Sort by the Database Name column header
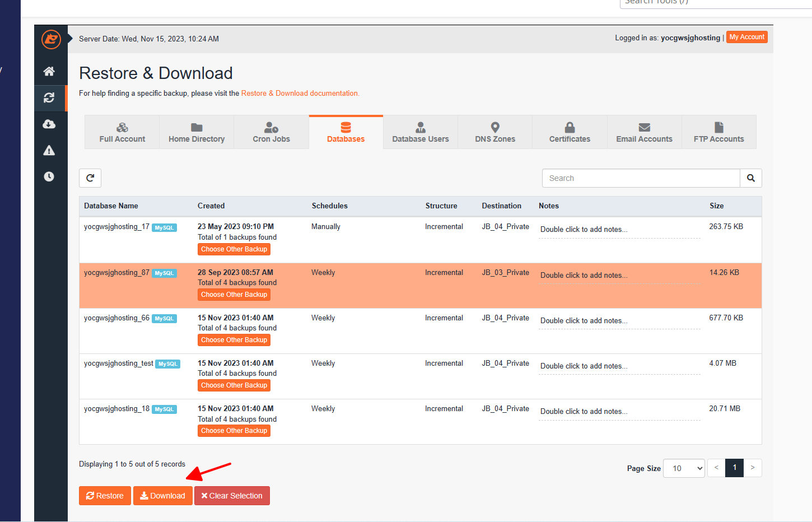The width and height of the screenshot is (812, 522). pyautogui.click(x=111, y=206)
